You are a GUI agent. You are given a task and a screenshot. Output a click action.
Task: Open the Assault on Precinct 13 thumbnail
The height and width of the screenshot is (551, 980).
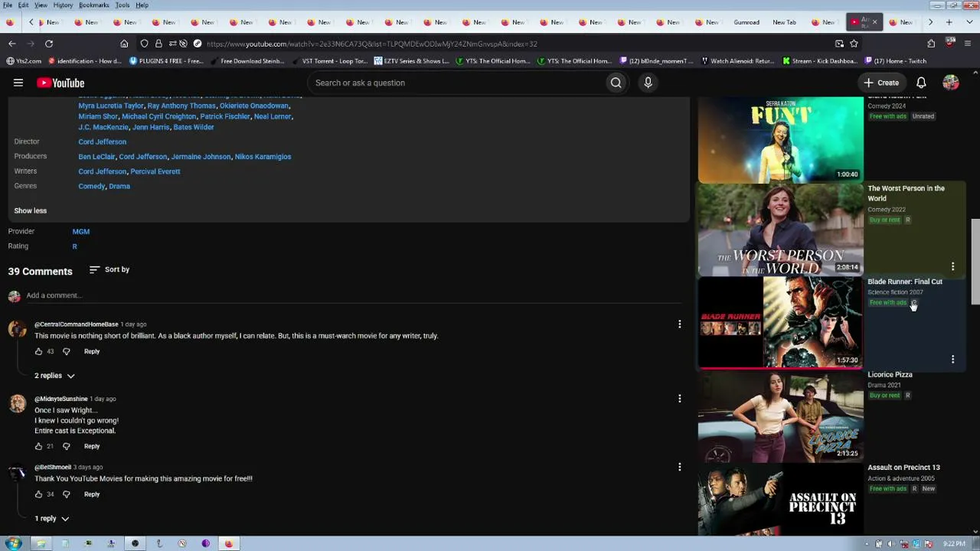(780, 500)
